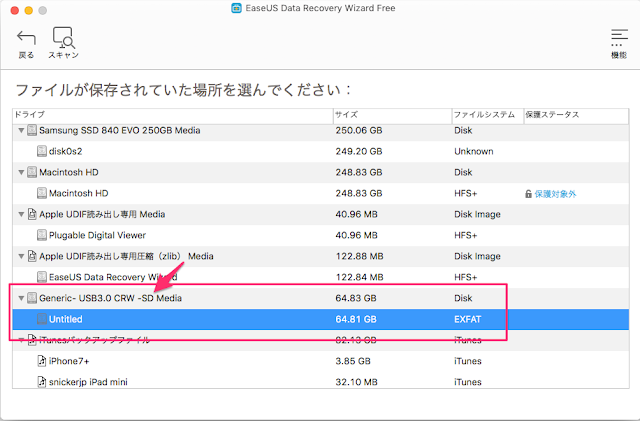Click the Apple UDIF zlib Media image icon
The height and width of the screenshot is (421, 640).
[32, 256]
